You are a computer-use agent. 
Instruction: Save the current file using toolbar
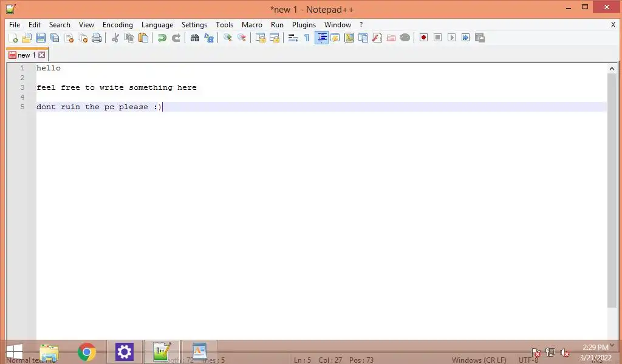point(41,38)
